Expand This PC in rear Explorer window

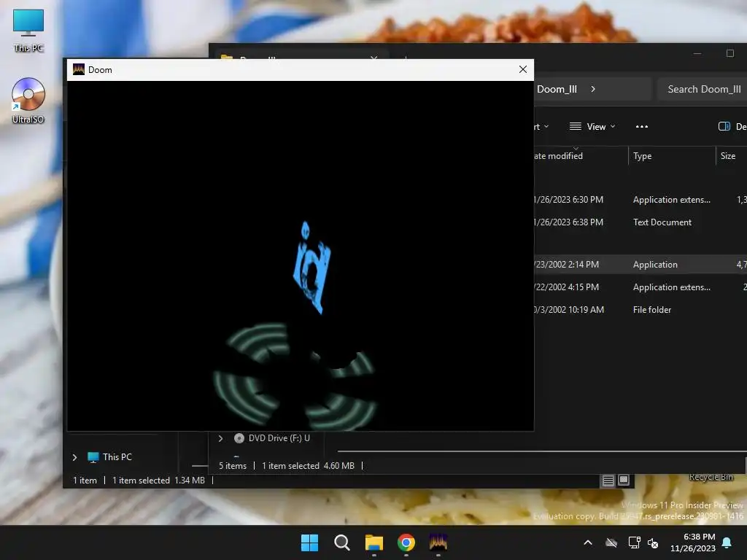point(75,458)
